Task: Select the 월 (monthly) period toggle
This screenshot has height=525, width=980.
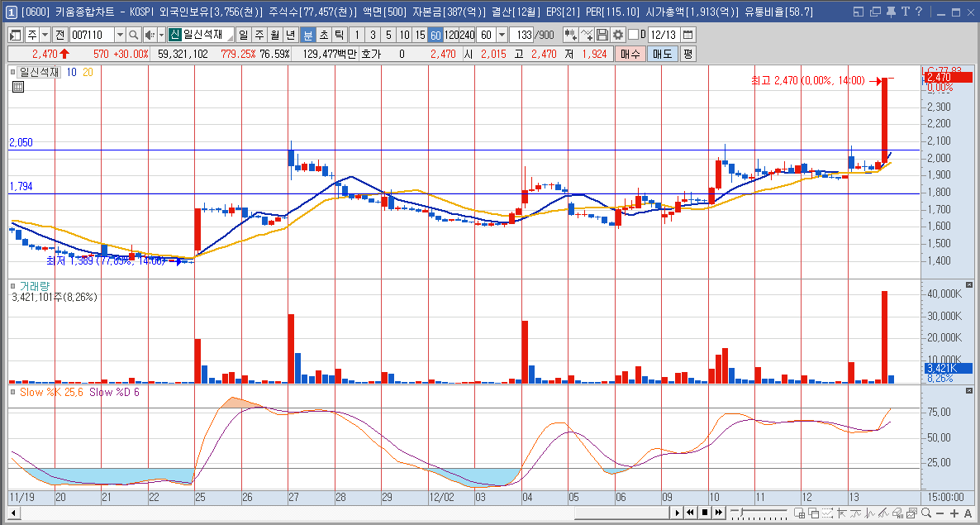Action: click(x=274, y=35)
